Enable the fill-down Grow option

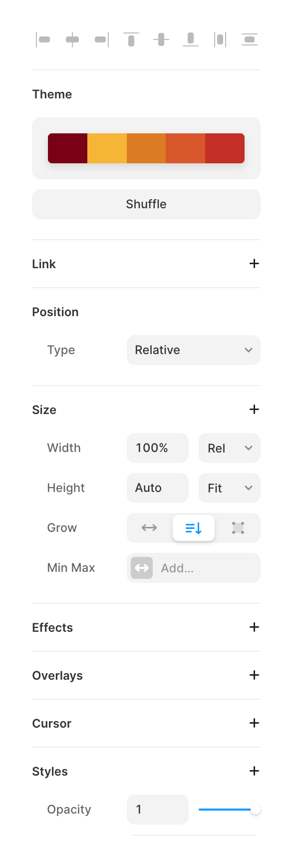click(x=193, y=527)
